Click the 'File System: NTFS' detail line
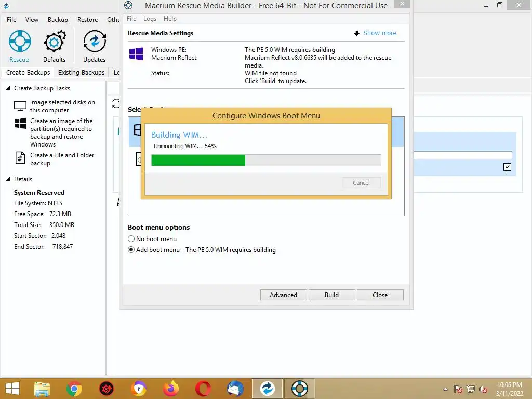The image size is (532, 399). [38, 203]
